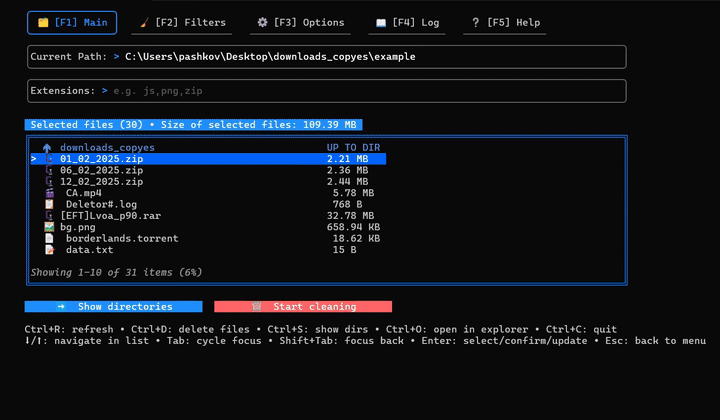Click the image icon beside bg.png
Viewport: 720px width, 420px height.
(x=49, y=227)
